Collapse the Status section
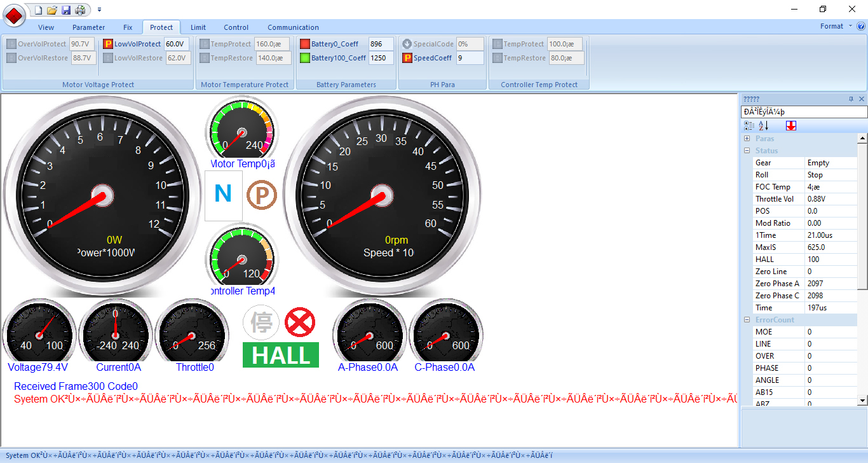The image size is (868, 463). tap(747, 151)
